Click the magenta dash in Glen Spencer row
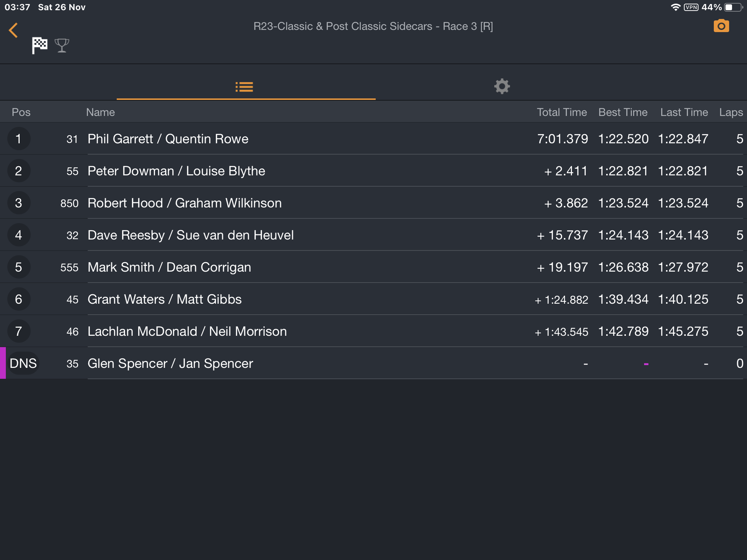747x560 pixels. coord(646,364)
